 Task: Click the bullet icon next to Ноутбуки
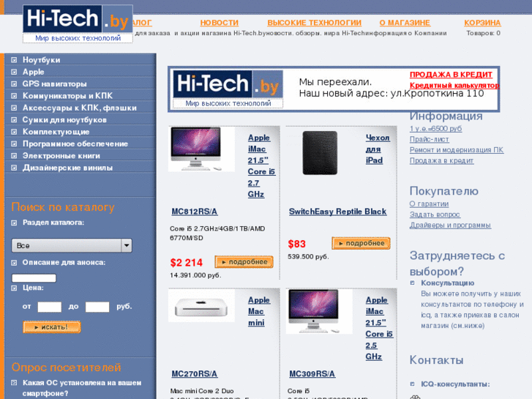click(14, 60)
